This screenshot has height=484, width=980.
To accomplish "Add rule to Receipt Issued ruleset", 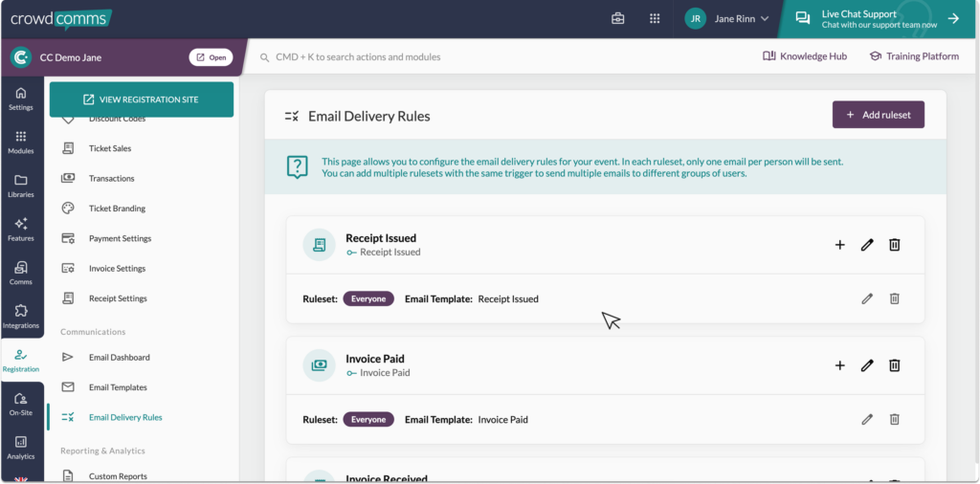I will point(840,245).
